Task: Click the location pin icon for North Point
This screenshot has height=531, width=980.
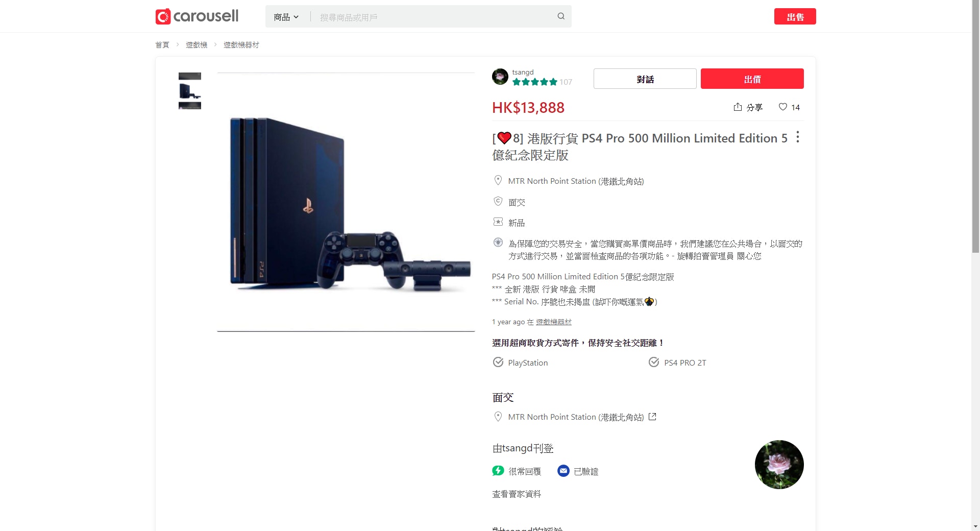Action: [498, 181]
